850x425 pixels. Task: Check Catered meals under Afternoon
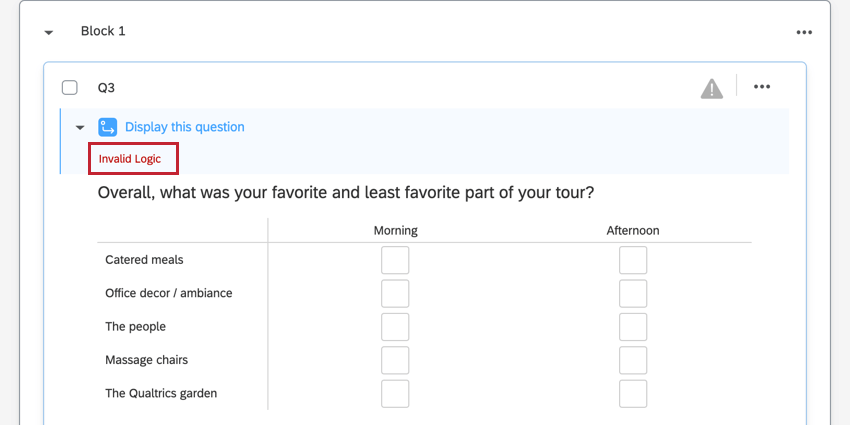point(632,260)
